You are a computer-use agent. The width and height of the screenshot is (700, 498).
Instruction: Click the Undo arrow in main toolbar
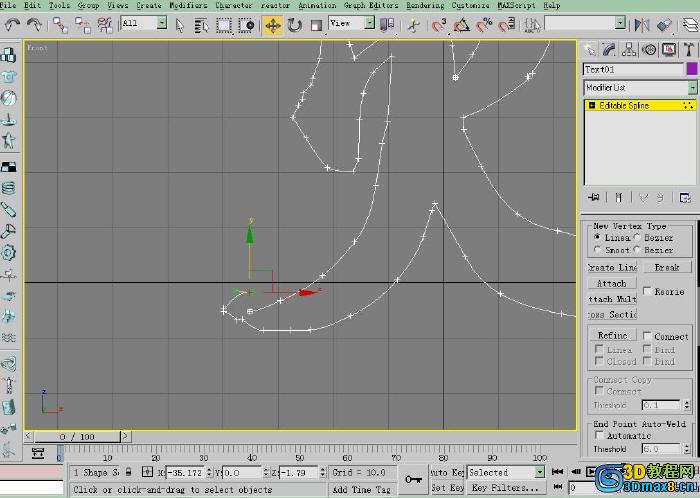pyautogui.click(x=12, y=23)
